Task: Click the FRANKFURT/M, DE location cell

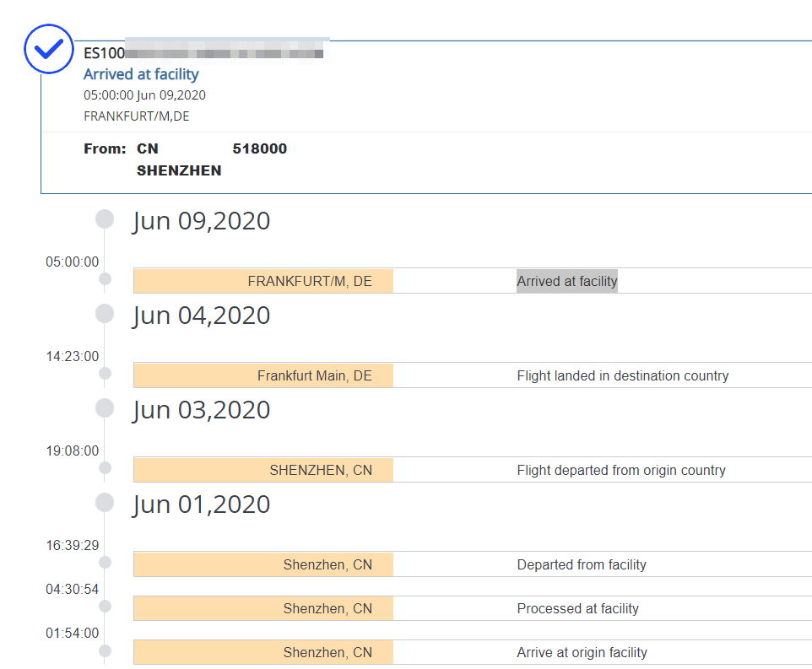Action: [x=263, y=281]
